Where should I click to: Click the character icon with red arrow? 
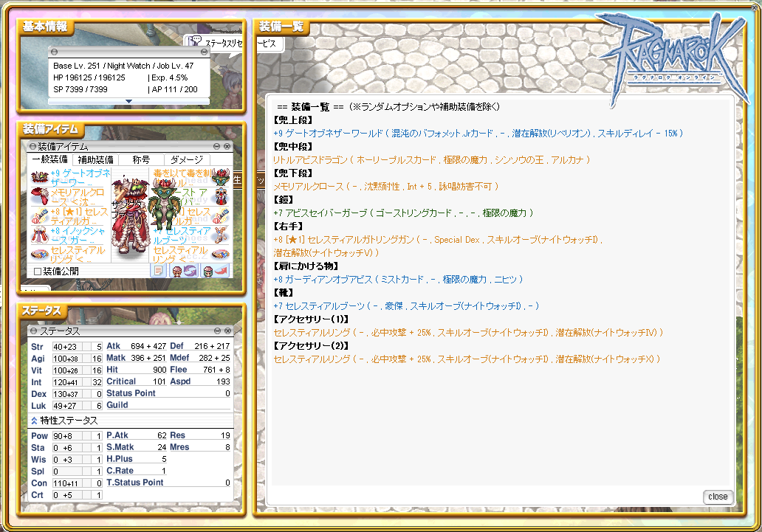[216, 271]
